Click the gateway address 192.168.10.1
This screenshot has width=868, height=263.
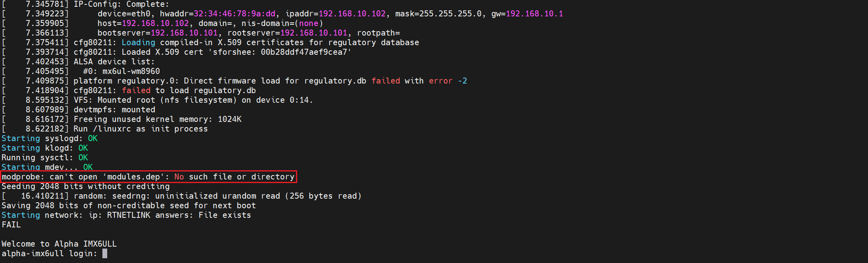(534, 14)
